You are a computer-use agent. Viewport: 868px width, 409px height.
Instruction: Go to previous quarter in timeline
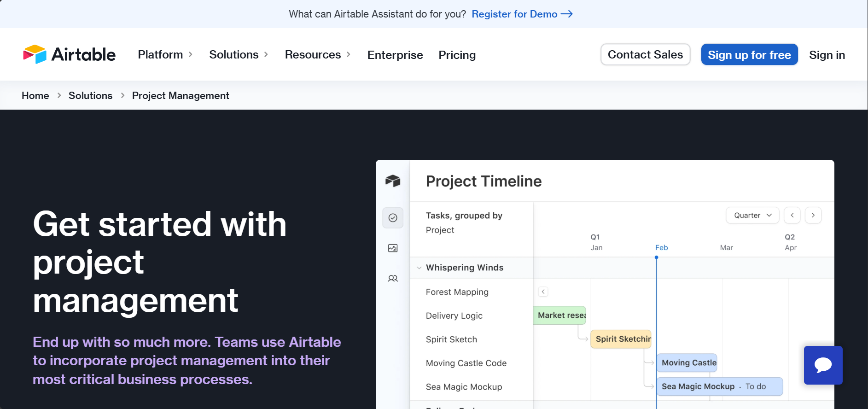click(x=792, y=215)
